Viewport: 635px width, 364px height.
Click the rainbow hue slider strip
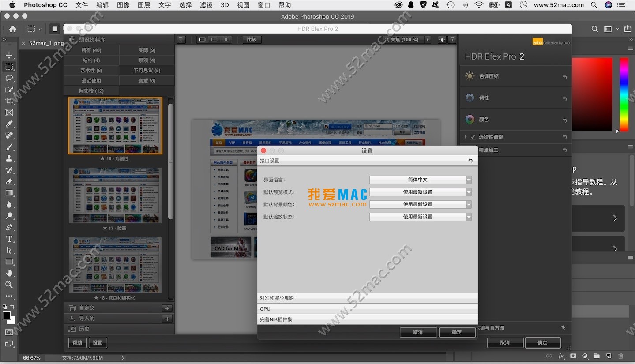[x=624, y=94]
